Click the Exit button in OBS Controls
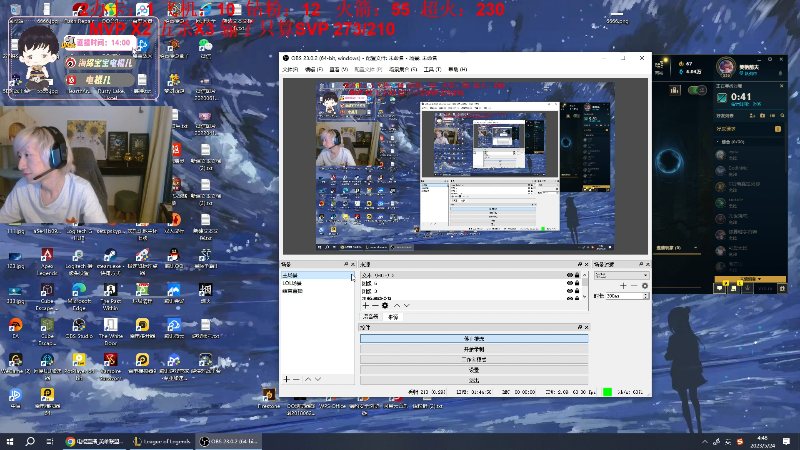The width and height of the screenshot is (800, 450). (x=474, y=381)
